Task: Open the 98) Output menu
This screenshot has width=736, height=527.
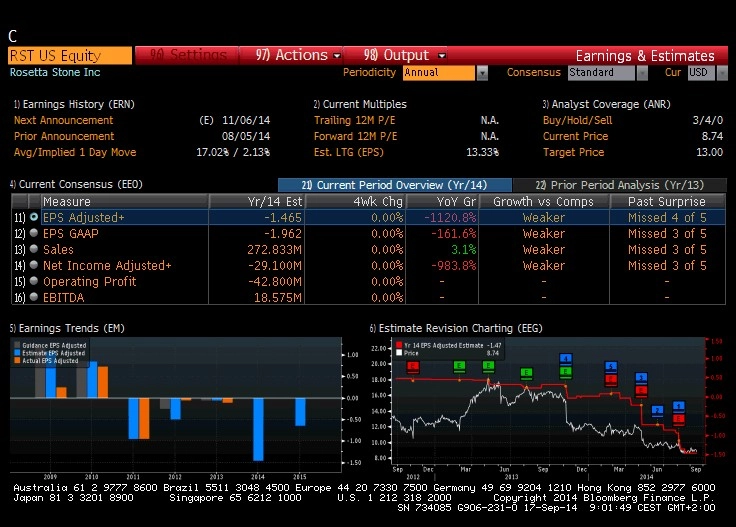Action: [x=403, y=55]
